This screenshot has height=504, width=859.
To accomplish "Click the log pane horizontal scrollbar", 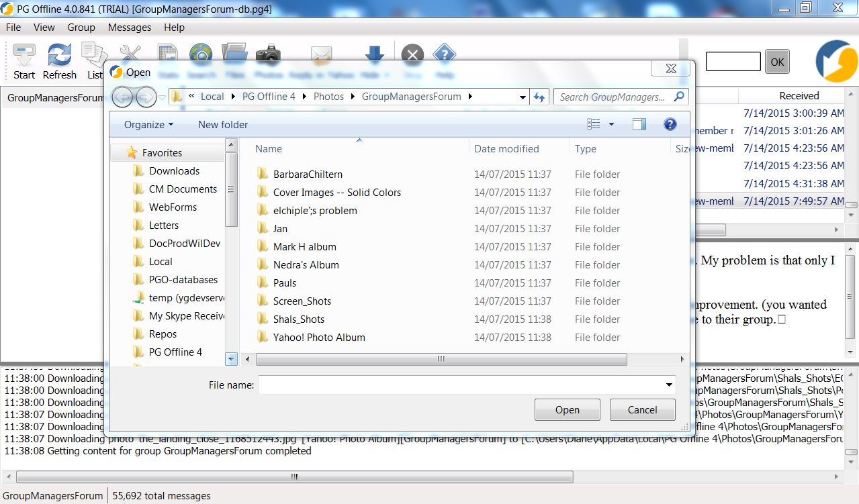I will pyautogui.click(x=294, y=477).
